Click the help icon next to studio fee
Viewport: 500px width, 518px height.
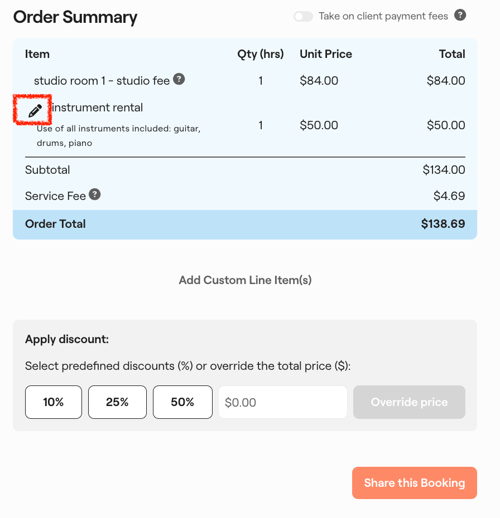click(x=179, y=79)
